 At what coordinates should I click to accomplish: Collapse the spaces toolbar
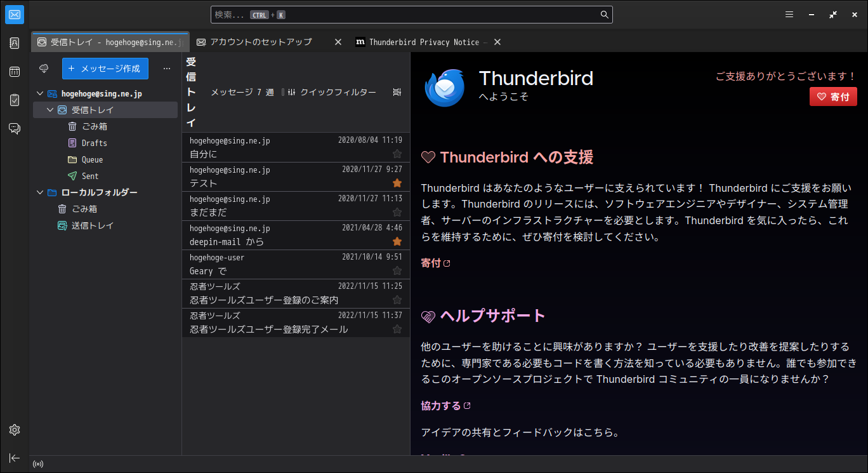15,458
